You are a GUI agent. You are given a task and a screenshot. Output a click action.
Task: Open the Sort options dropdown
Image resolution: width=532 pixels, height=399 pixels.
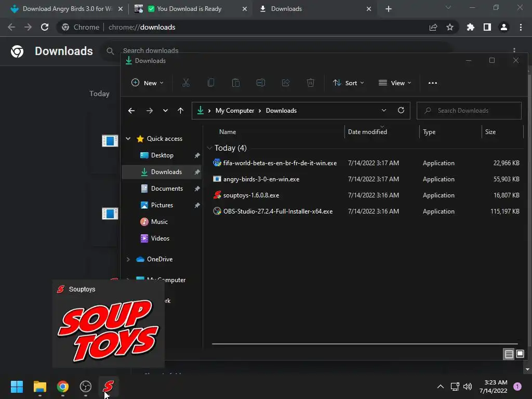coord(349,83)
